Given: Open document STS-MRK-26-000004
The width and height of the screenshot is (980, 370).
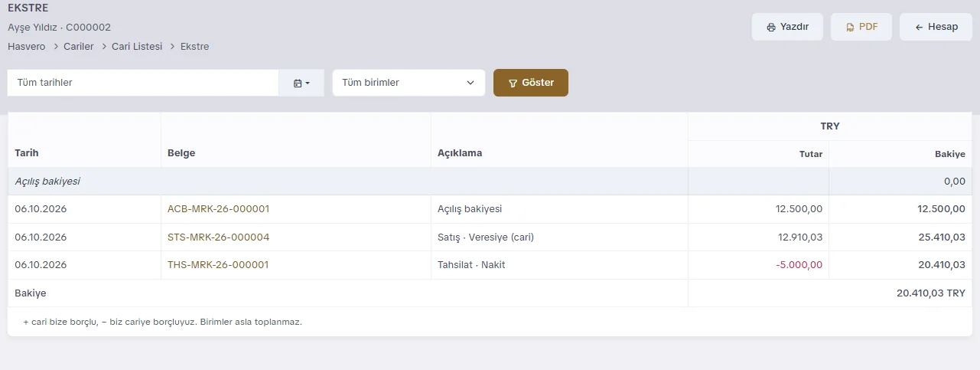Looking at the screenshot, I should tap(218, 237).
